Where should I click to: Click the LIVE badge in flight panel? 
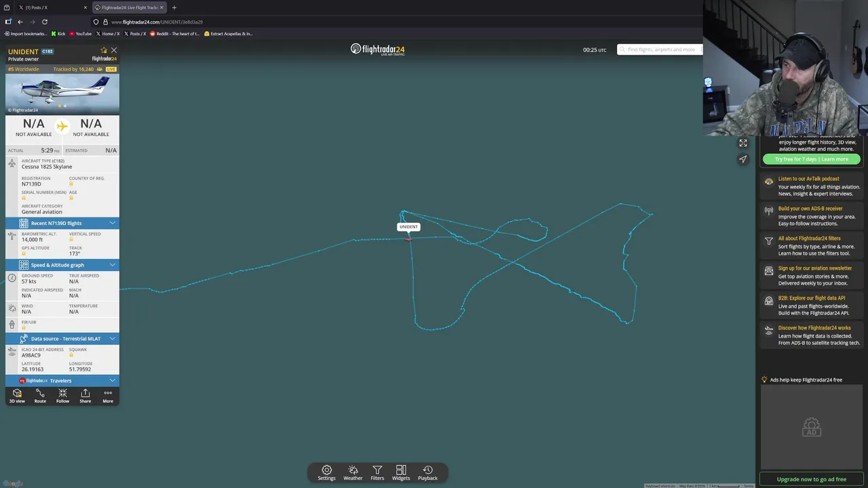pyautogui.click(x=111, y=69)
